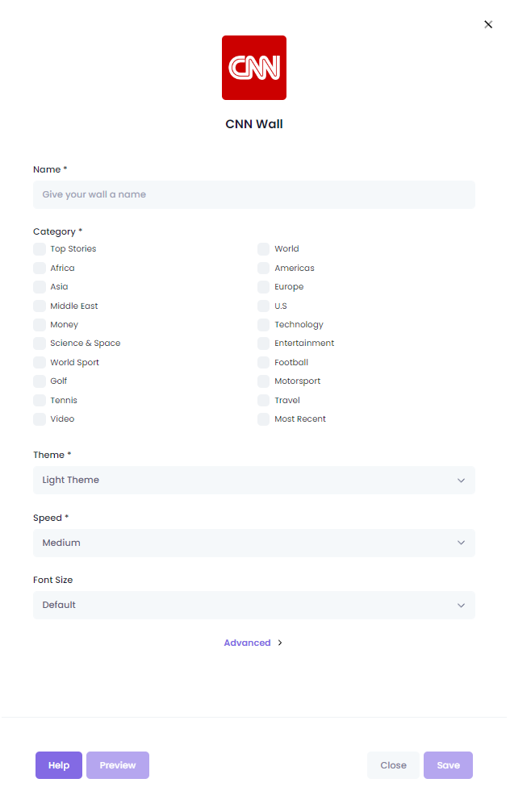Click the Close button
The height and width of the screenshot is (812, 510).
coord(393,765)
